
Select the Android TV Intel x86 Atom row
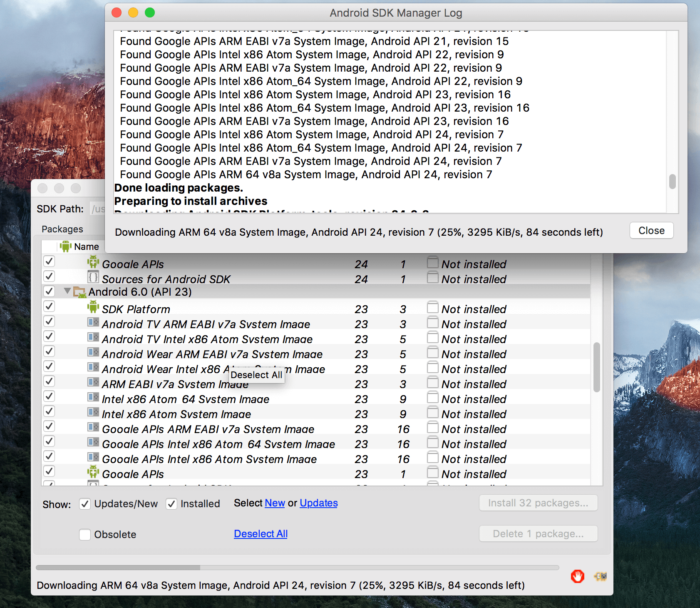coord(316,339)
